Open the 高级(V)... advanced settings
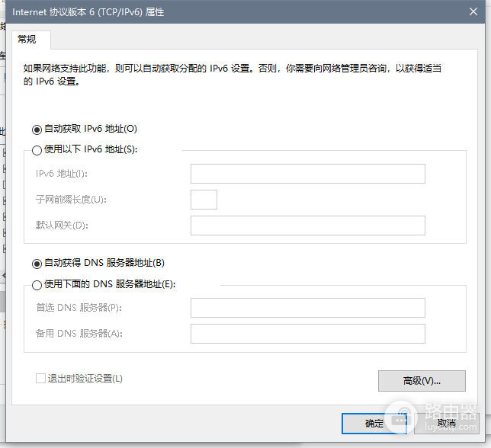This screenshot has height=448, width=491. coord(422,381)
